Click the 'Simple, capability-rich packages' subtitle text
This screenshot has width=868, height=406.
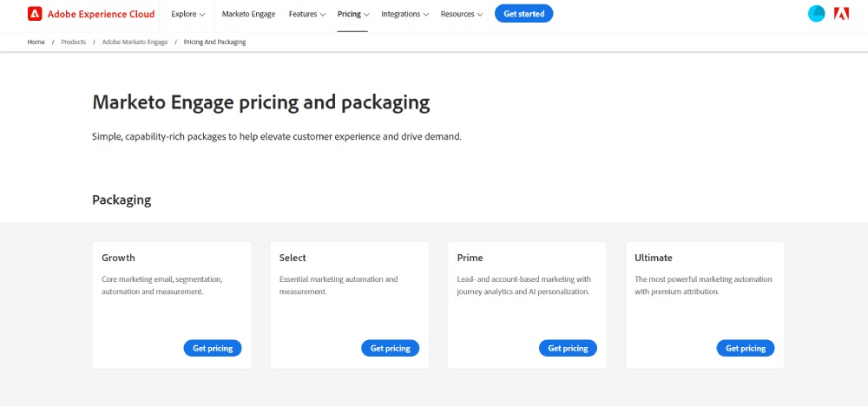tap(277, 136)
